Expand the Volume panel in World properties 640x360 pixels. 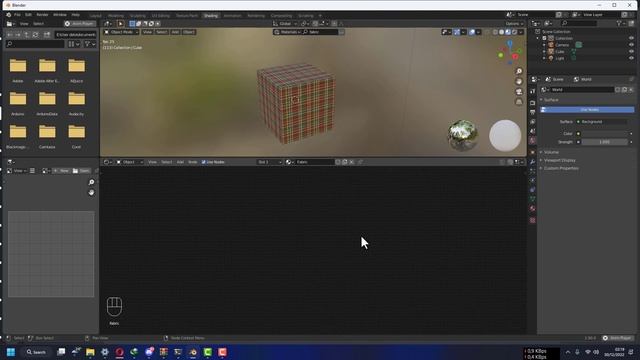pos(551,152)
